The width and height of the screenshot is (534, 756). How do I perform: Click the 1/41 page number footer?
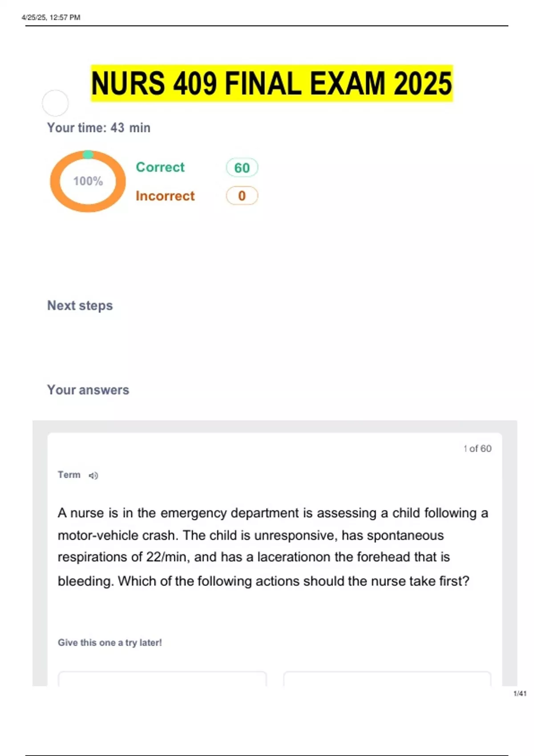tap(520, 693)
